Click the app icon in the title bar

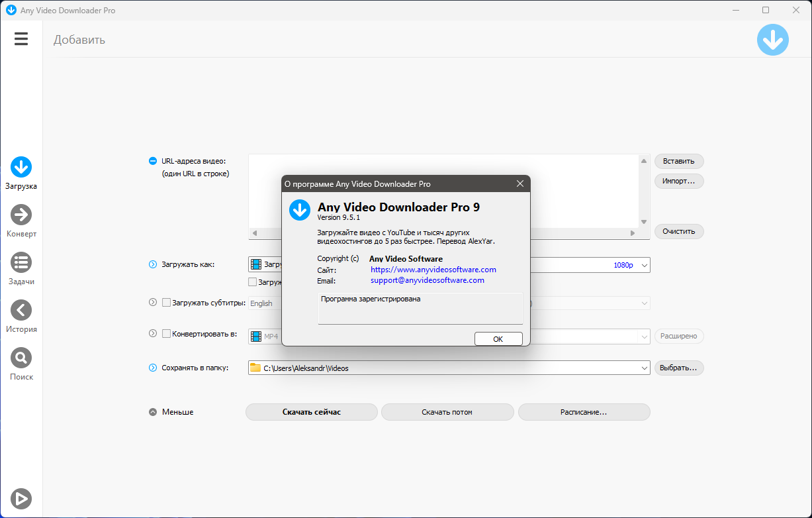click(11, 10)
